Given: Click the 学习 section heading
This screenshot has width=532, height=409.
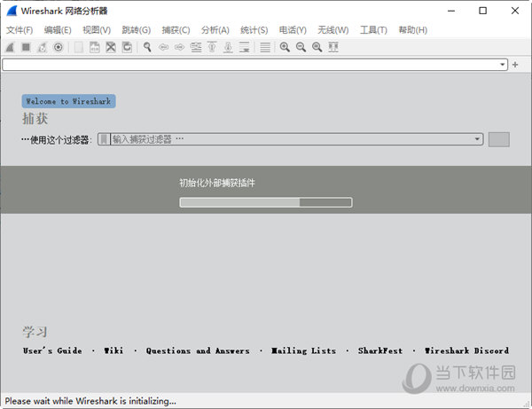Looking at the screenshot, I should click(35, 332).
